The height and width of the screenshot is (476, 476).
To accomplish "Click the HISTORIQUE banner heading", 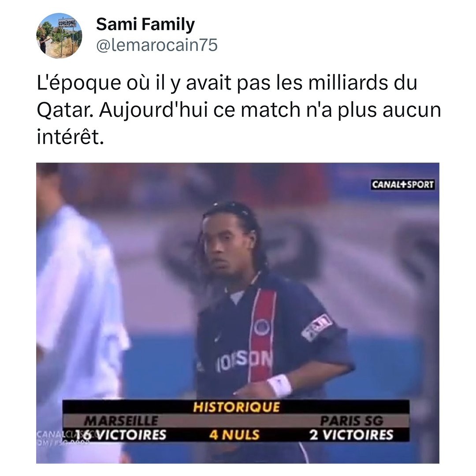I will pyautogui.click(x=237, y=407).
